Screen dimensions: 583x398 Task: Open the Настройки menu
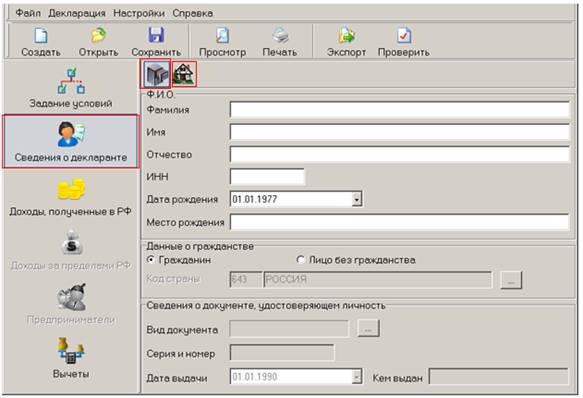click(139, 13)
